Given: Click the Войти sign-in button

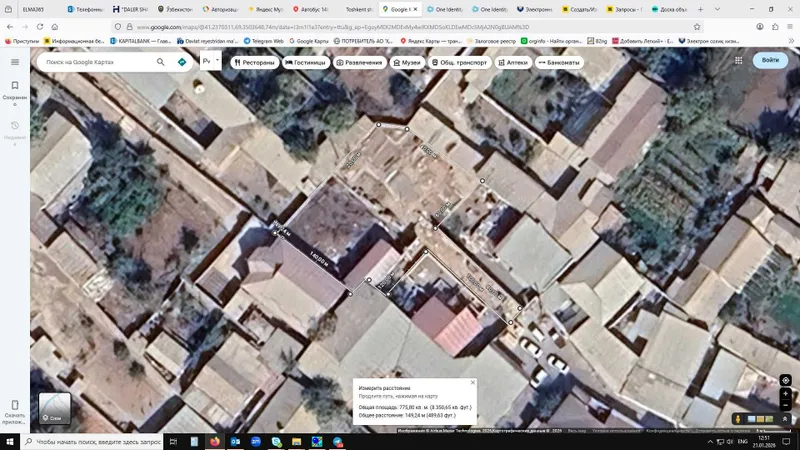Looking at the screenshot, I should 770,60.
